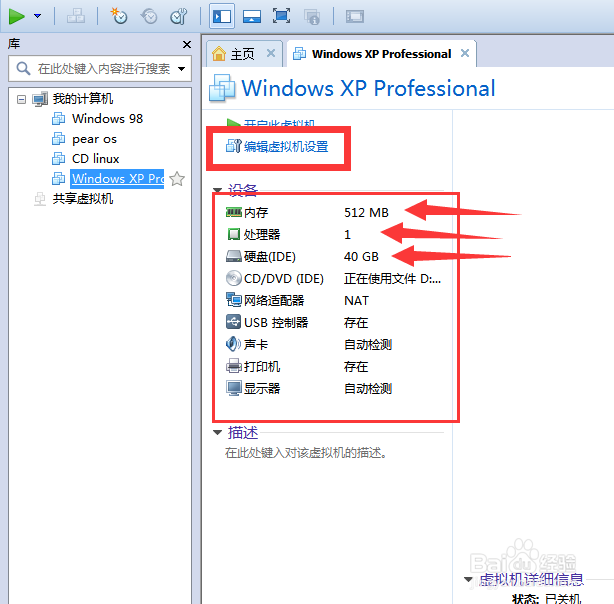Screen dimensions: 614x604
Task: Click the Ctrl+Alt+Del send keys toolbar icon
Action: tap(76, 16)
